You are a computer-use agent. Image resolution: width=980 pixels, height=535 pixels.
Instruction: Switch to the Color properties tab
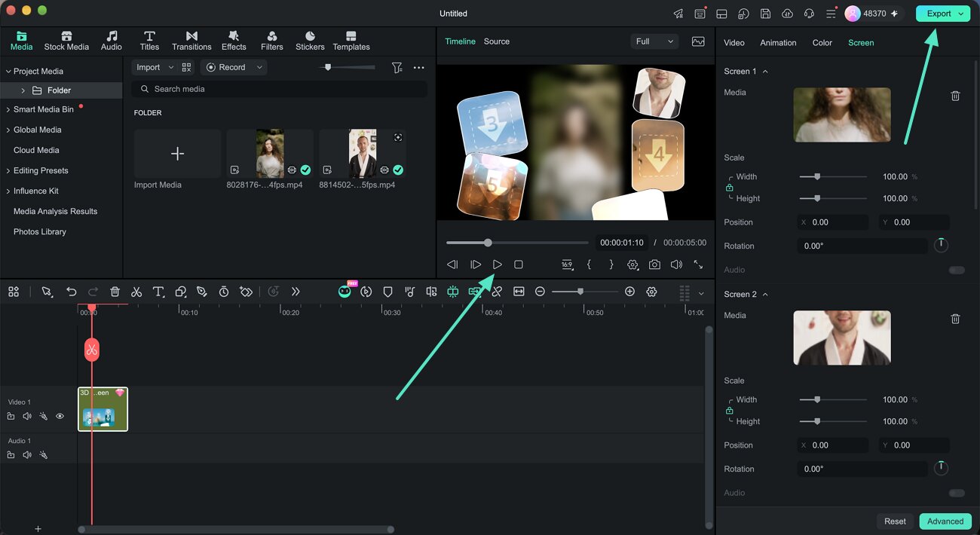click(x=822, y=43)
